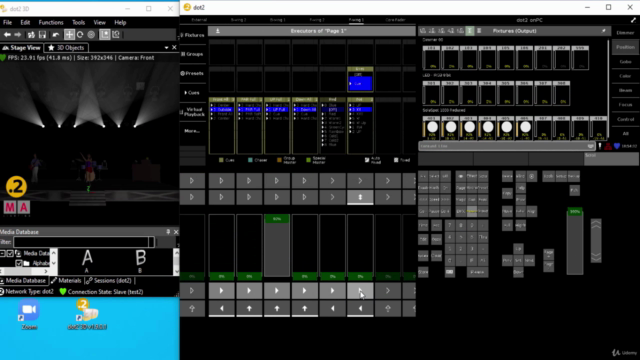The image size is (640, 360).
Task: Select the Color preset type
Action: pos(625,76)
